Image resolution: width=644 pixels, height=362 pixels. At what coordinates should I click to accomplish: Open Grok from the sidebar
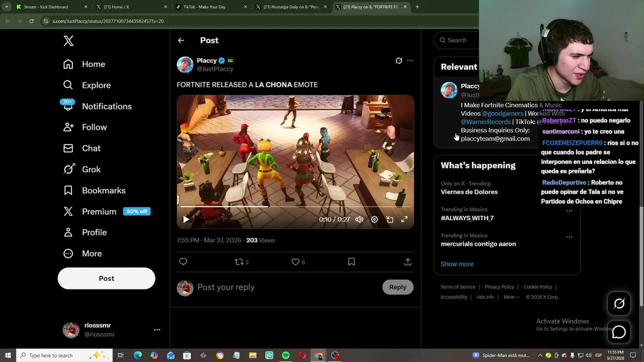click(82, 169)
